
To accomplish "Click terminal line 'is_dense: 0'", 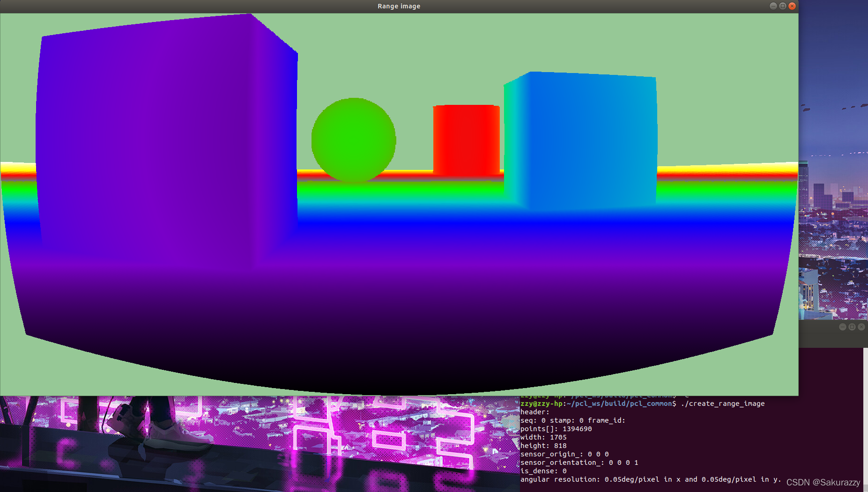I will coord(543,471).
